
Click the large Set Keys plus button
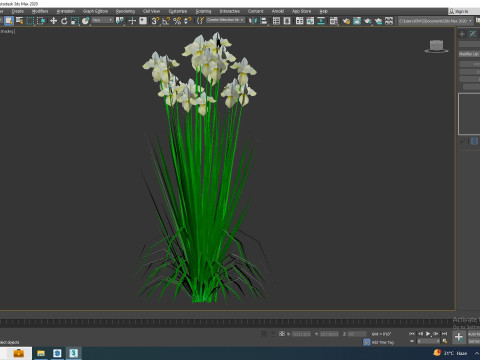pyautogui.click(x=459, y=337)
